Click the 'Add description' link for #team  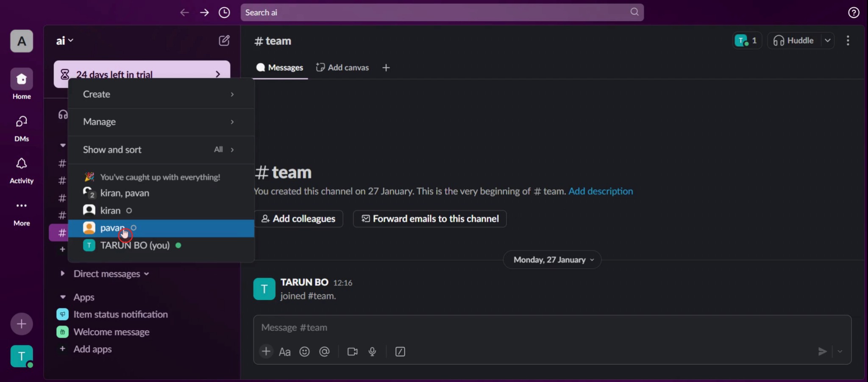coord(601,191)
